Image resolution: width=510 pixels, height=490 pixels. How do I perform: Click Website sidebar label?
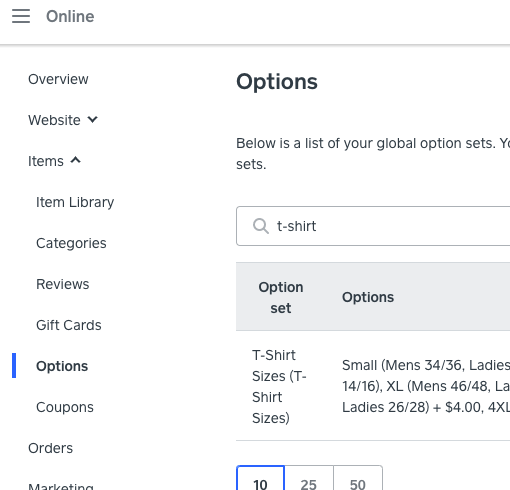[54, 120]
